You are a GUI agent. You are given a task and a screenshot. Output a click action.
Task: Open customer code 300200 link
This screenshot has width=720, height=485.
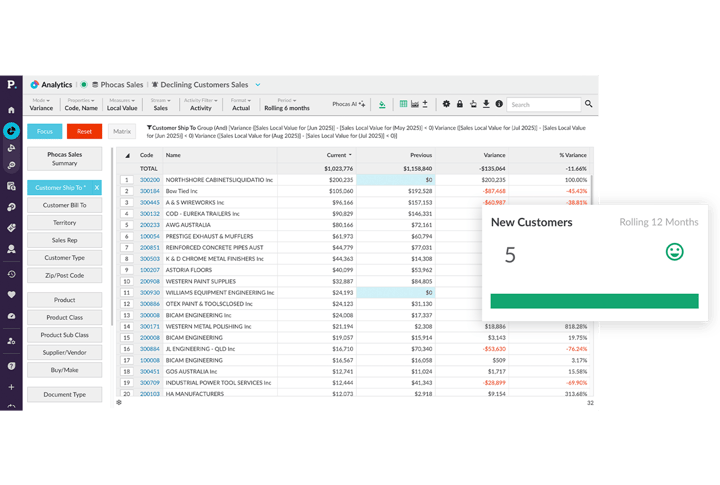pyautogui.click(x=149, y=180)
